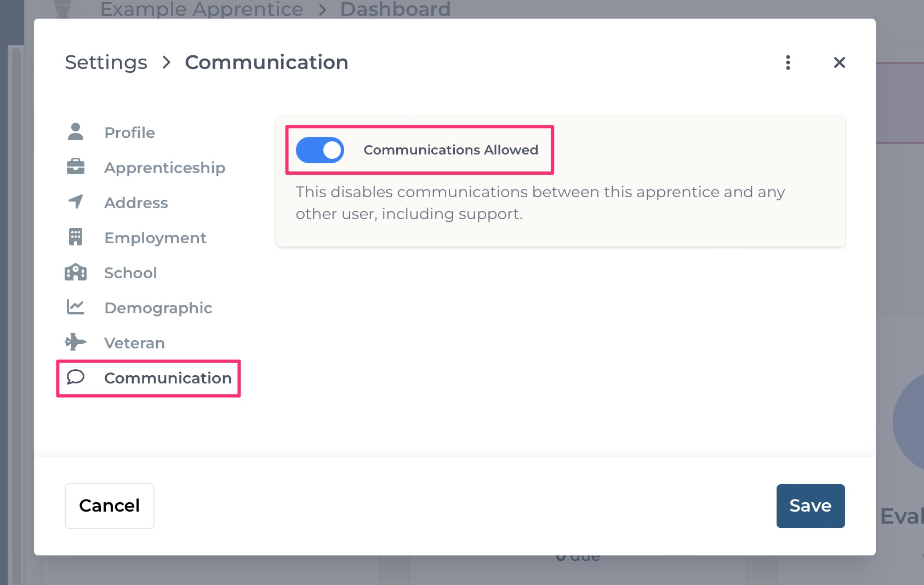This screenshot has width=924, height=585.
Task: Click the Save button
Action: (811, 506)
